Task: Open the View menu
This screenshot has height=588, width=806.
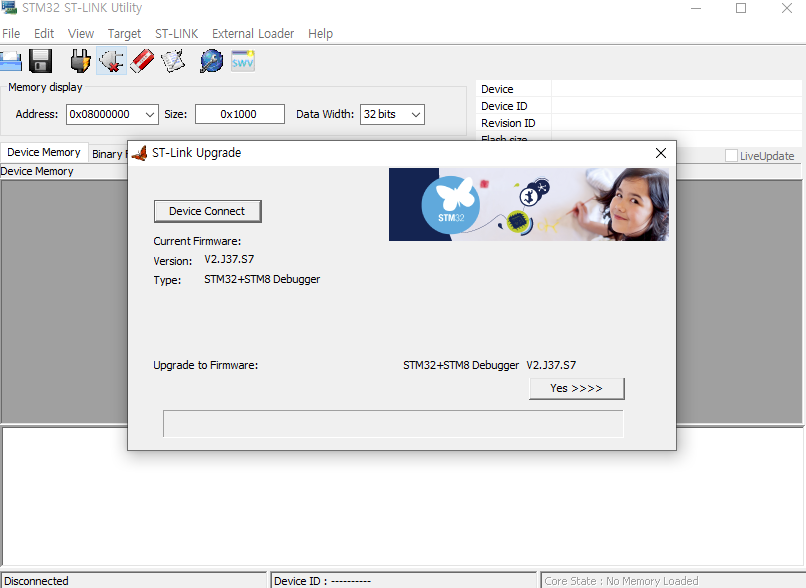Action: click(81, 34)
